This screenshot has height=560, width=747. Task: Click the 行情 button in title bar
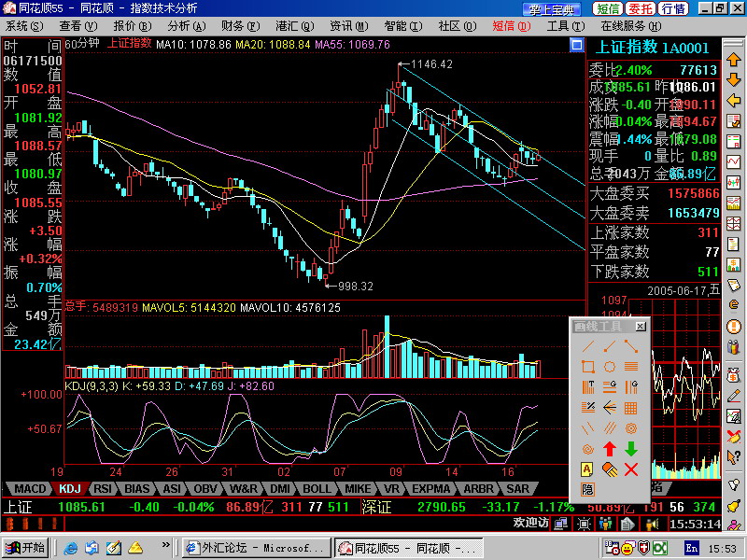tap(673, 8)
